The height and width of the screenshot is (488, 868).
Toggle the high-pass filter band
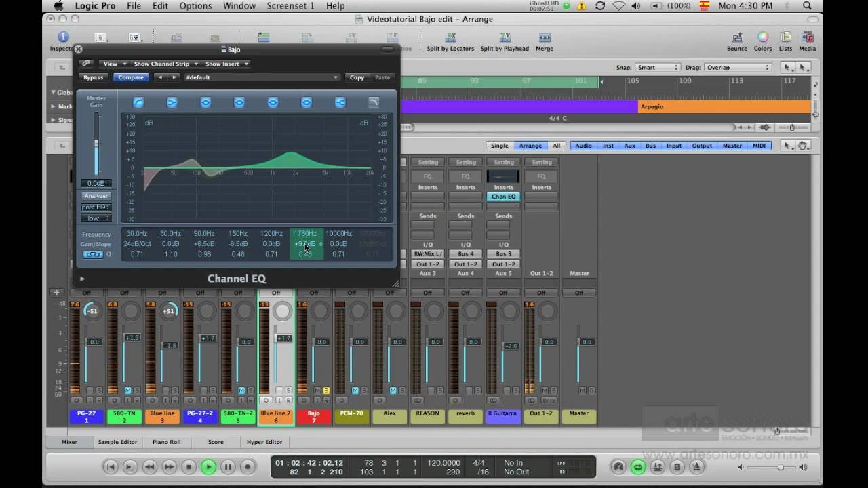click(138, 102)
